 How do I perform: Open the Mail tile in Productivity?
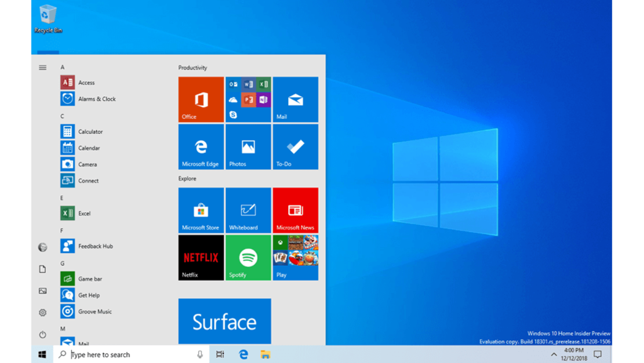pyautogui.click(x=296, y=99)
